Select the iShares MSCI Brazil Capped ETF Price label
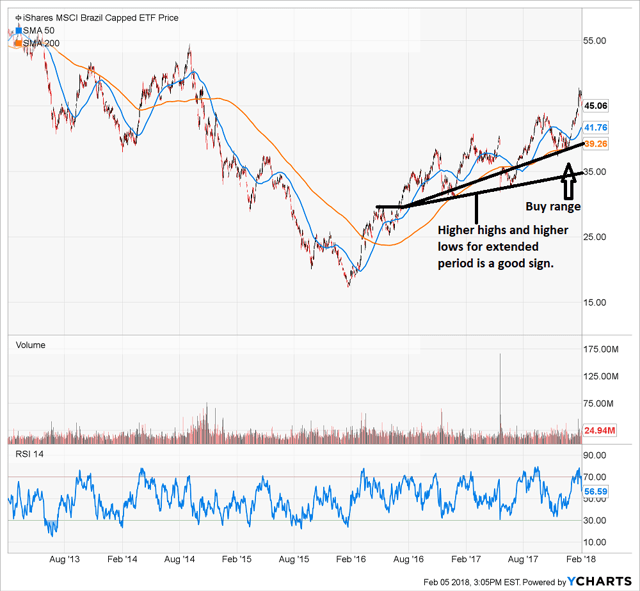This screenshot has height=591, width=640. pos(101,18)
